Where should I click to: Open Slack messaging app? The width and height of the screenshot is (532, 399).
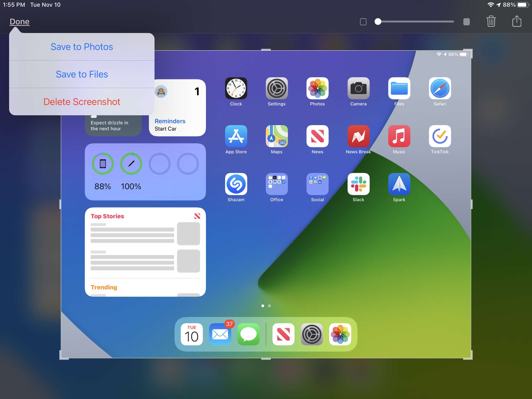pyautogui.click(x=358, y=184)
